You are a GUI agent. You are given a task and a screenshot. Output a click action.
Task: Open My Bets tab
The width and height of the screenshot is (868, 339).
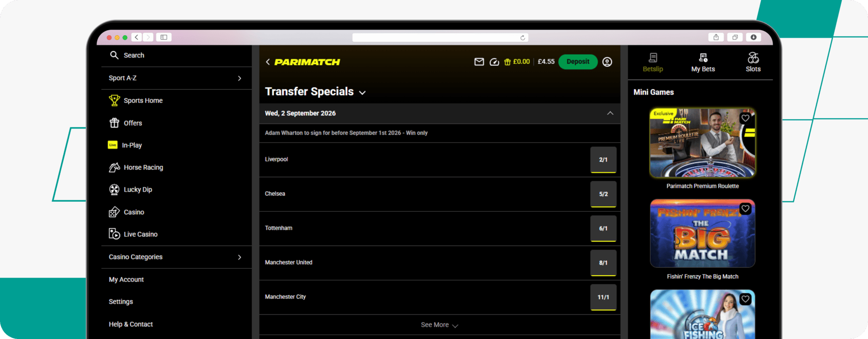coord(703,62)
